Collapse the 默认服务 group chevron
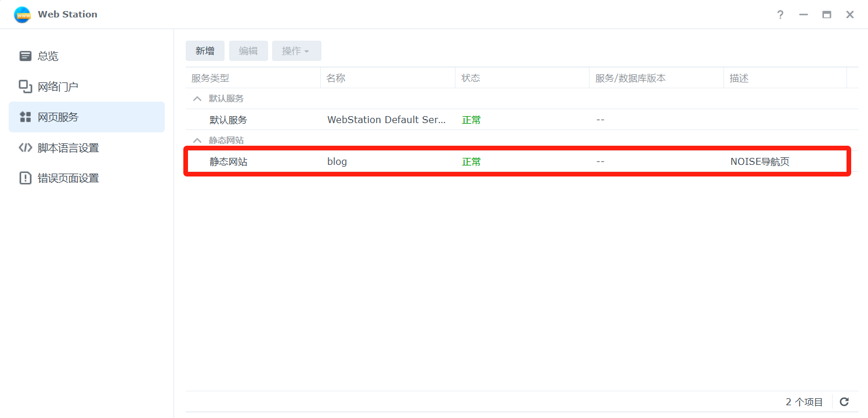The image size is (868, 418). 197,99
